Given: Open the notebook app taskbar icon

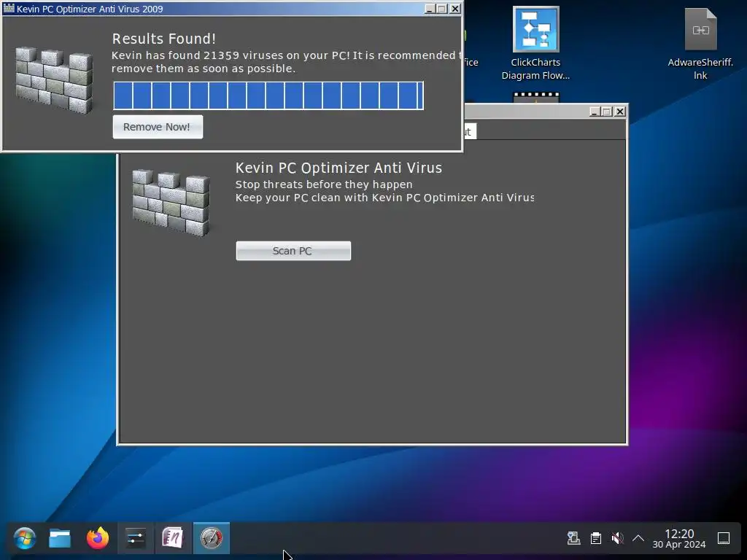Looking at the screenshot, I should tap(173, 539).
